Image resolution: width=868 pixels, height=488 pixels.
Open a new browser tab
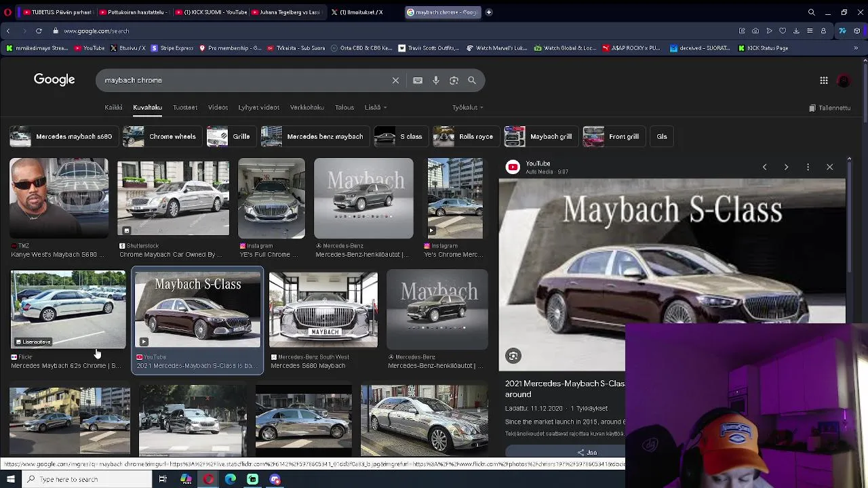click(488, 12)
